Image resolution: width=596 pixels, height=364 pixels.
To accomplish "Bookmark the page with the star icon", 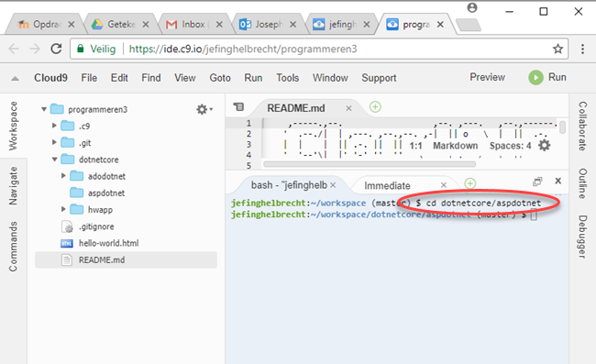I will click(x=557, y=49).
